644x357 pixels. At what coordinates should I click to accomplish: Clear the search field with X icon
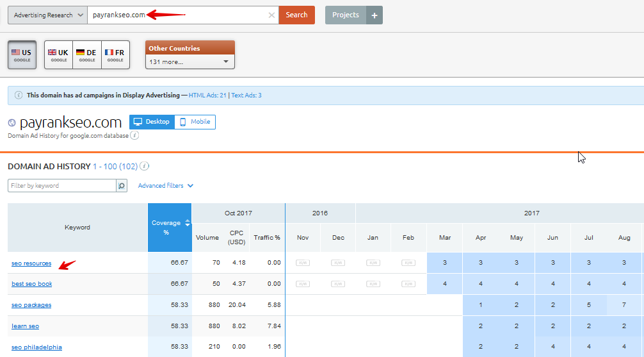point(271,15)
